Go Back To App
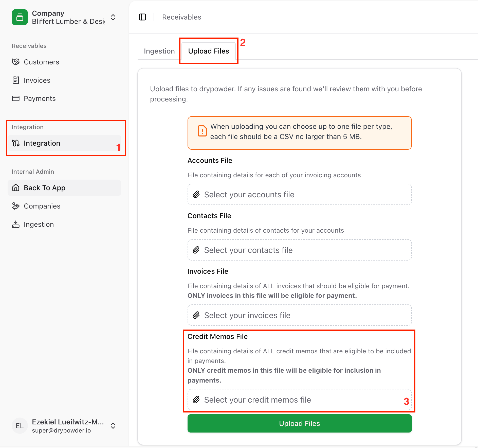 point(64,188)
